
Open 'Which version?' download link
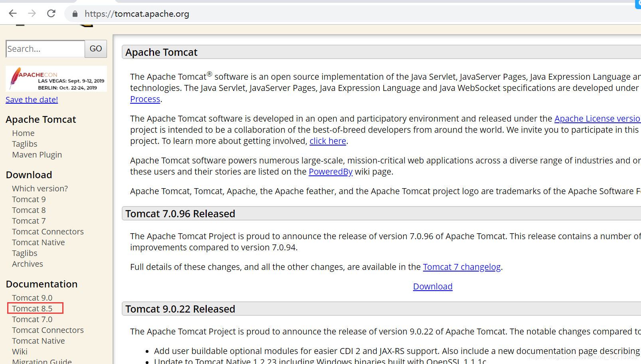pyautogui.click(x=40, y=189)
